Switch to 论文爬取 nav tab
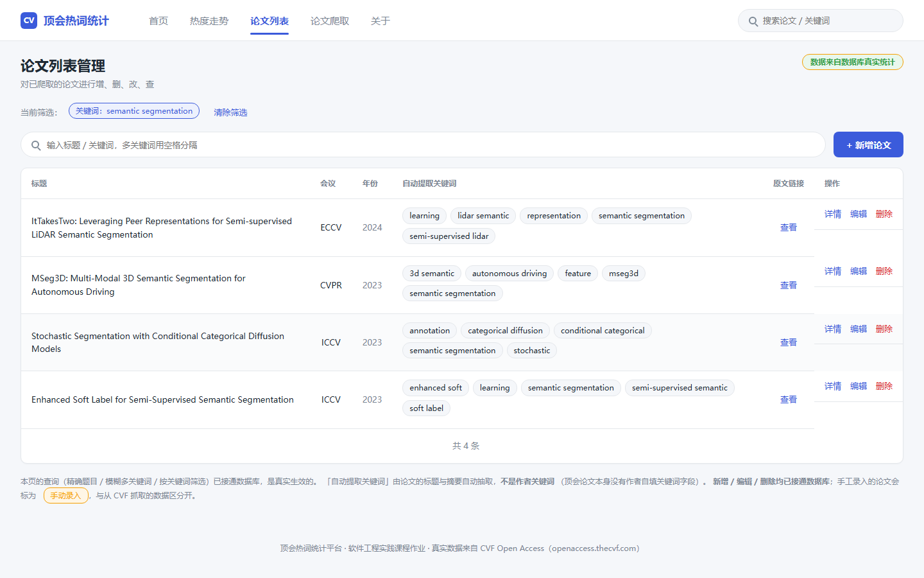The image size is (924, 578). (x=330, y=21)
